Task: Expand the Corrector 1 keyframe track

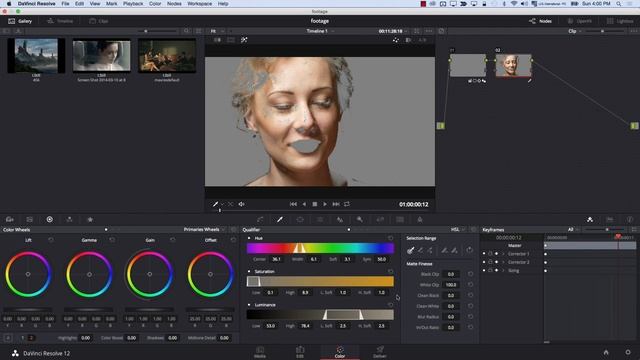Action: pos(503,254)
